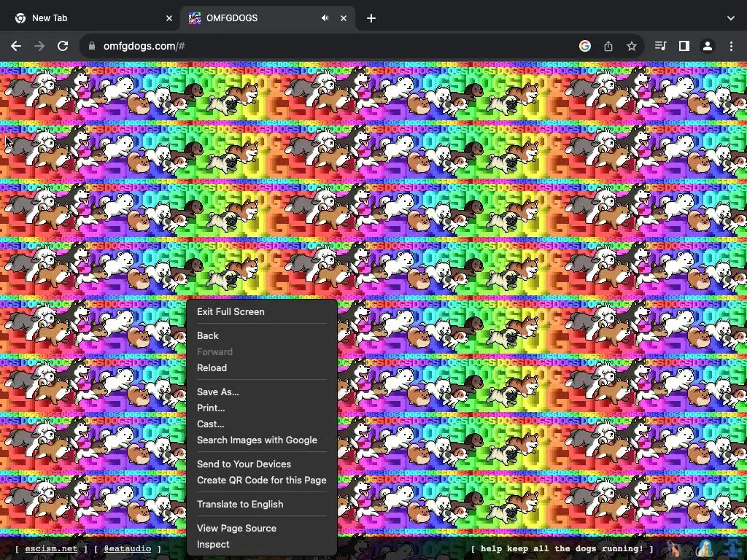Image resolution: width=747 pixels, height=560 pixels.
Task: Choose Exit Full Screen from context menu
Action: pyautogui.click(x=262, y=311)
